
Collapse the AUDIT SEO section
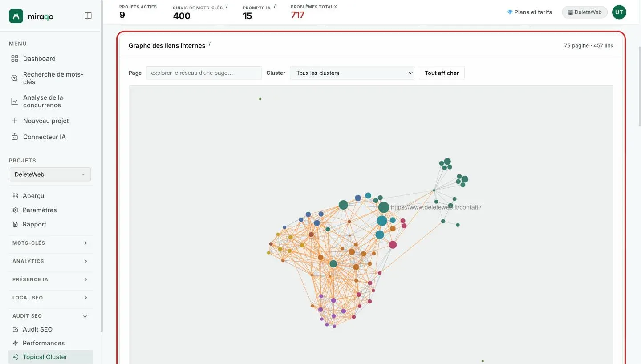tap(50, 316)
